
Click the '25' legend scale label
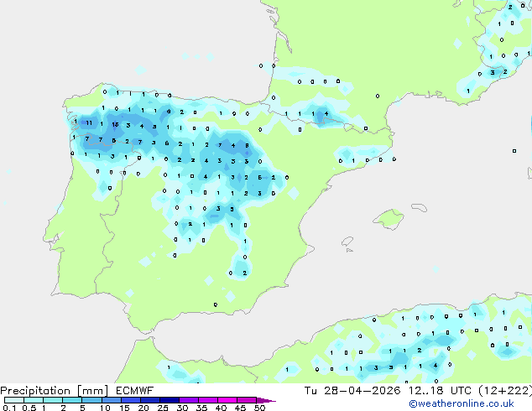(163, 408)
